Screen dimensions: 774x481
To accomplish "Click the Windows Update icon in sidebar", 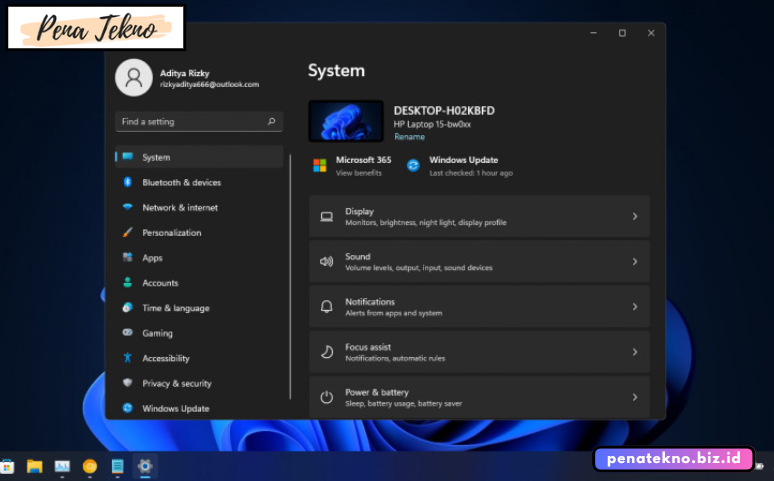I will coord(128,408).
